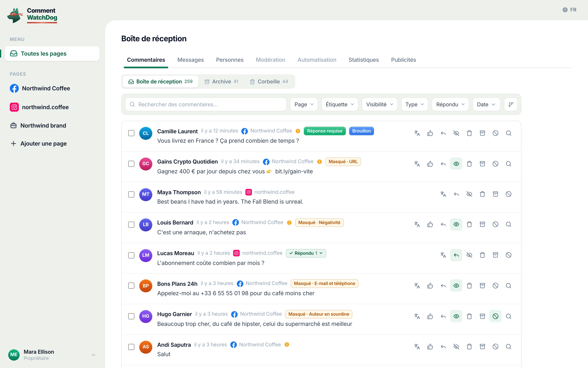This screenshot has height=368, width=588.
Task: Click Ajouter une page
Action: pos(39,144)
